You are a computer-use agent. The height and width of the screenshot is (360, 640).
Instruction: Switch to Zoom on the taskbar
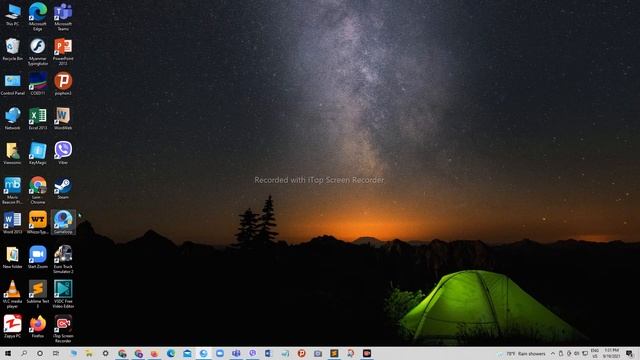220,353
